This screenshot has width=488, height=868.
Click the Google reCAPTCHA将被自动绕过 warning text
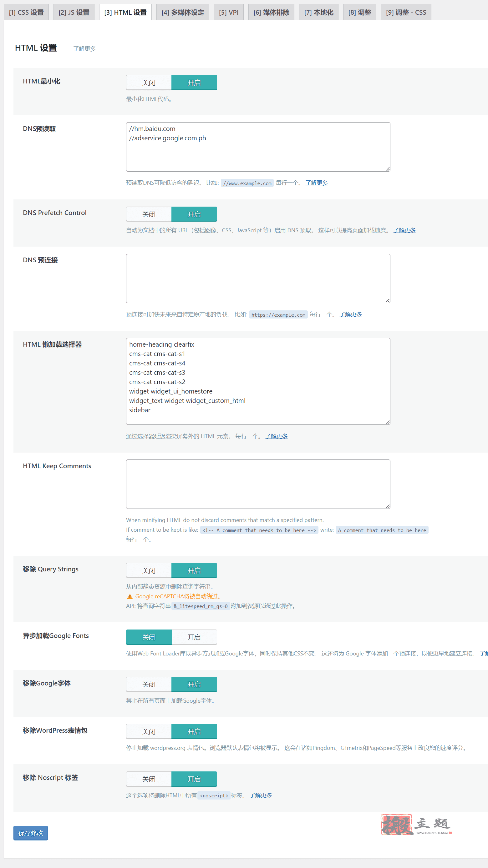click(x=178, y=596)
